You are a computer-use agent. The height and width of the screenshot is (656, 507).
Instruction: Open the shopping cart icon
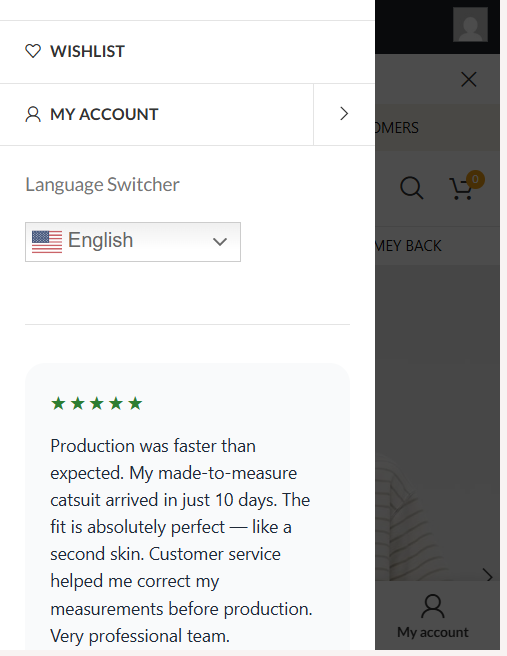point(462,189)
